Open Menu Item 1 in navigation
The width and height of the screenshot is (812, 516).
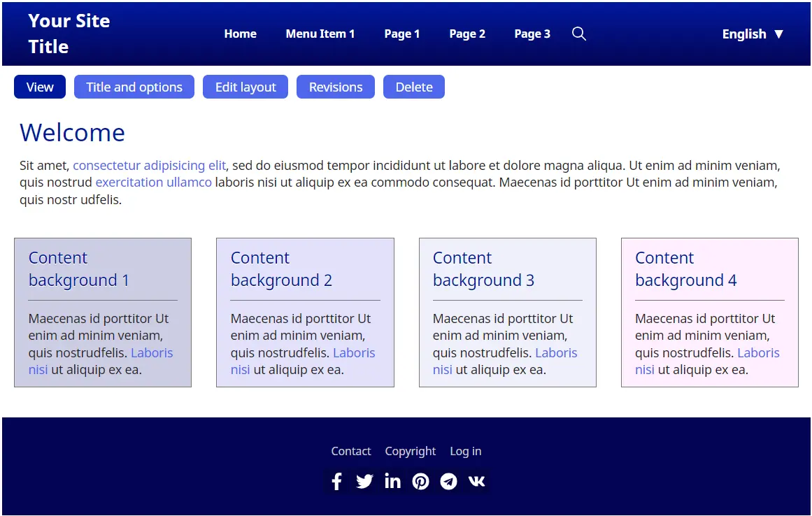click(320, 34)
